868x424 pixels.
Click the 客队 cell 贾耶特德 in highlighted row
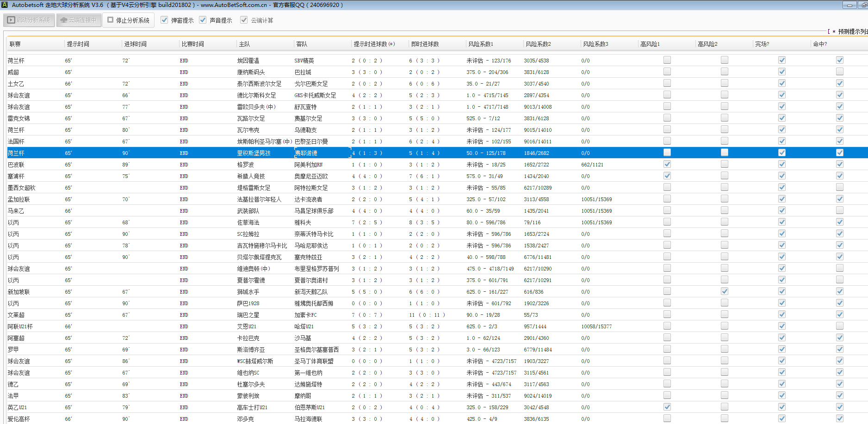[306, 153]
